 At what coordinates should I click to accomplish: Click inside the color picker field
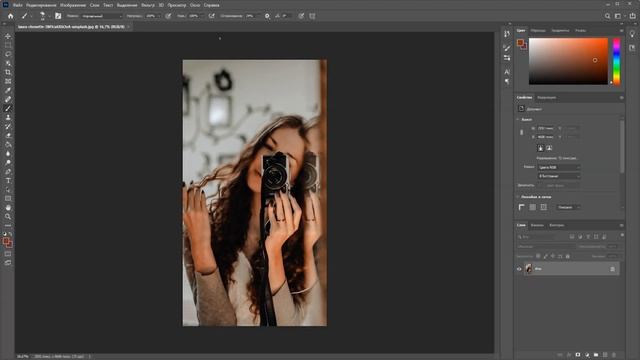coord(568,61)
